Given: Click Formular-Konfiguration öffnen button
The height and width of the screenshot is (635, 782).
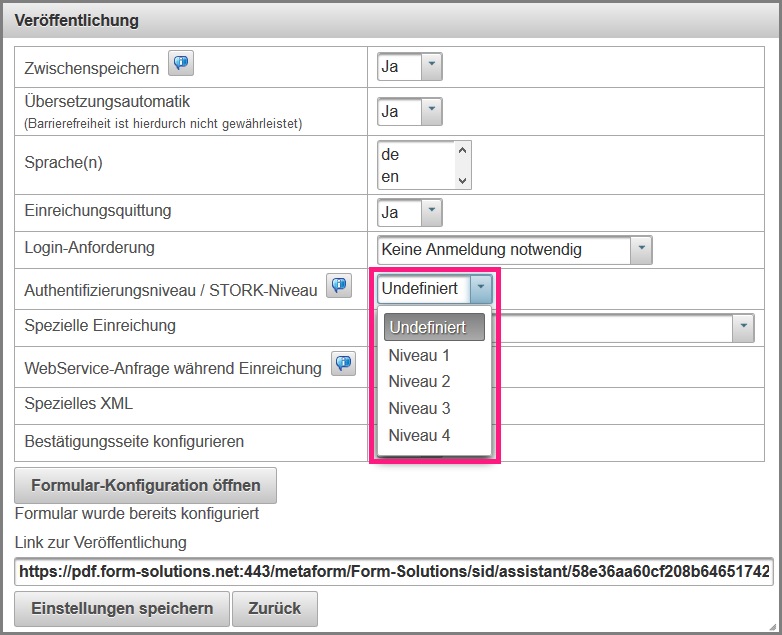Looking at the screenshot, I should (146, 485).
